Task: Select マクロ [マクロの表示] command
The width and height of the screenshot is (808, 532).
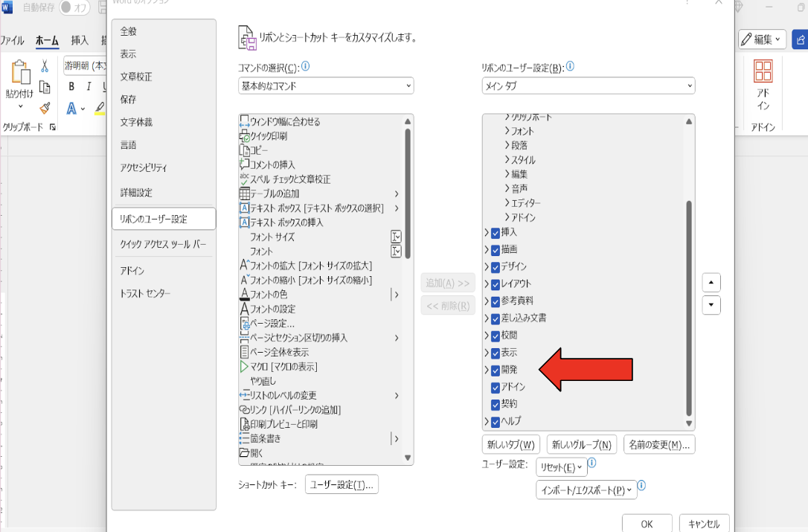Action: coord(279,367)
